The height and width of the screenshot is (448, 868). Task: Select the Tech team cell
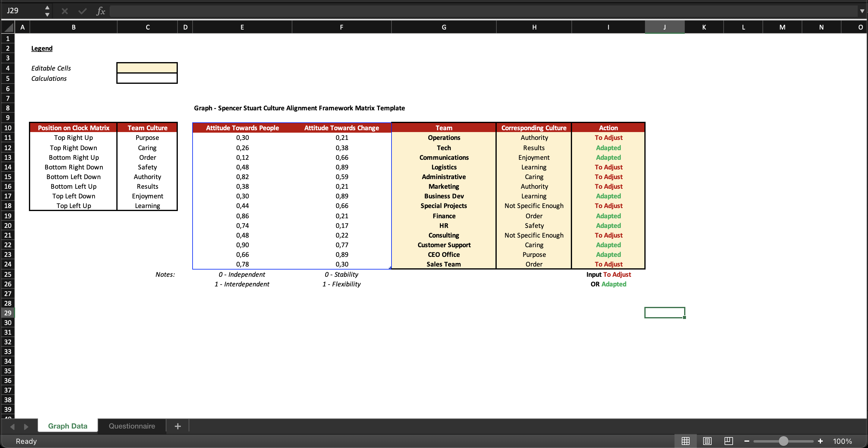(x=444, y=148)
